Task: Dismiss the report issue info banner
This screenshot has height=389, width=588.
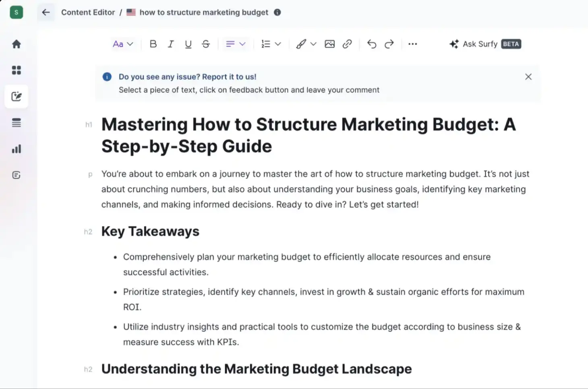Action: [x=528, y=77]
